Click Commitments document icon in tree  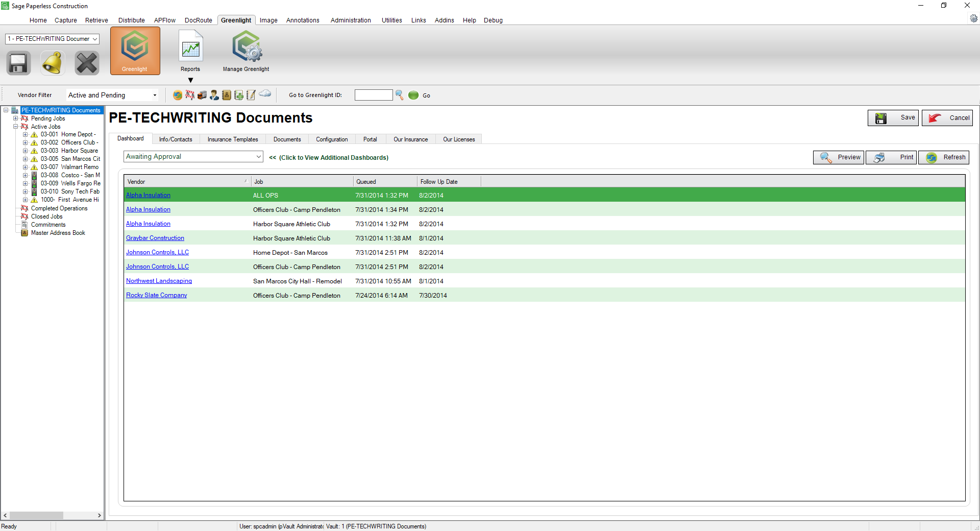[24, 225]
